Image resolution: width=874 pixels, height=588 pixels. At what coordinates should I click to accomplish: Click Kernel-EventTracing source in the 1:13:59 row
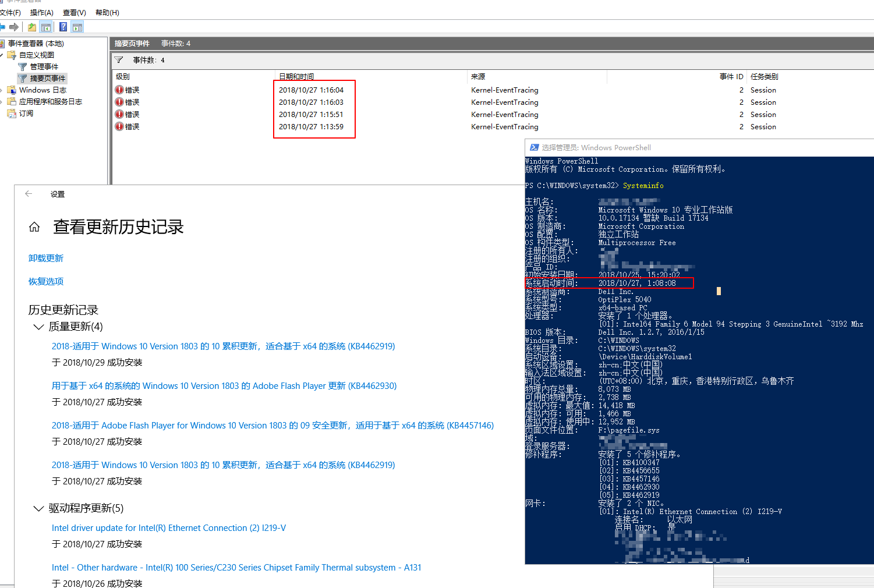(x=505, y=126)
